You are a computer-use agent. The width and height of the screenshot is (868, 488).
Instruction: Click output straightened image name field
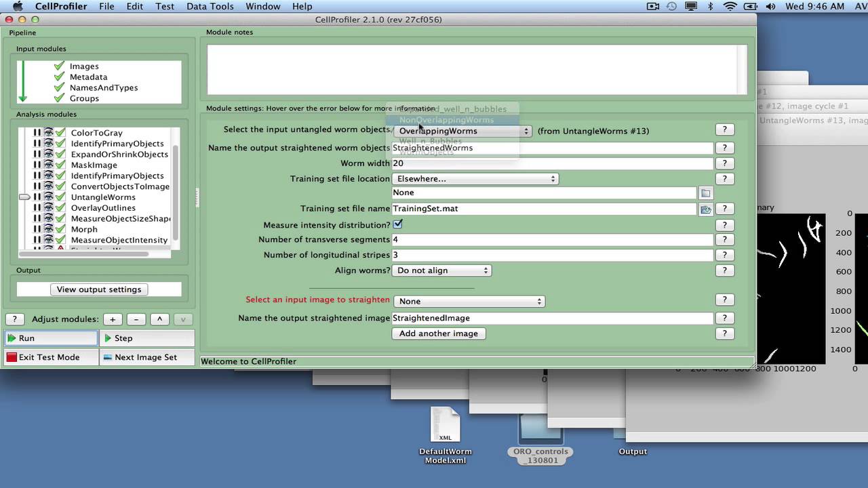[553, 318]
